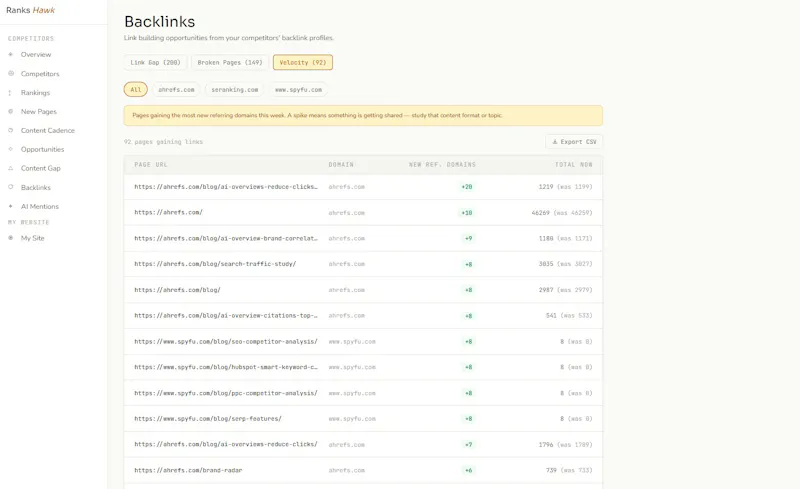Viewport: 800px width, 489px height.
Task: Click the +6 new domains badge
Action: pos(468,470)
